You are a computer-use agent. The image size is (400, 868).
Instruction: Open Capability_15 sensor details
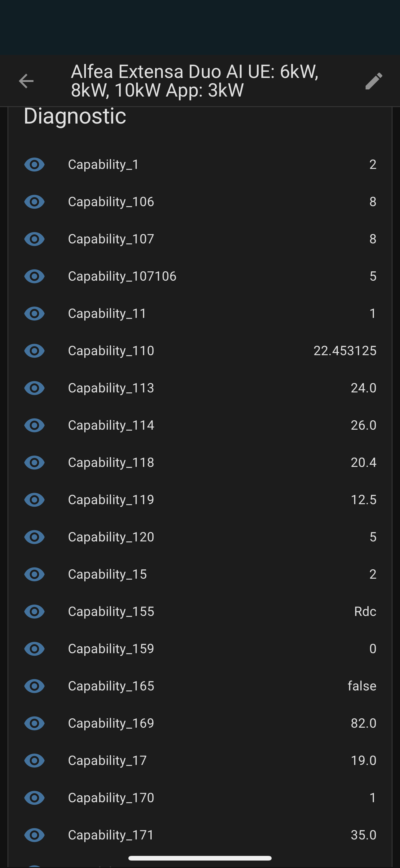pos(200,574)
